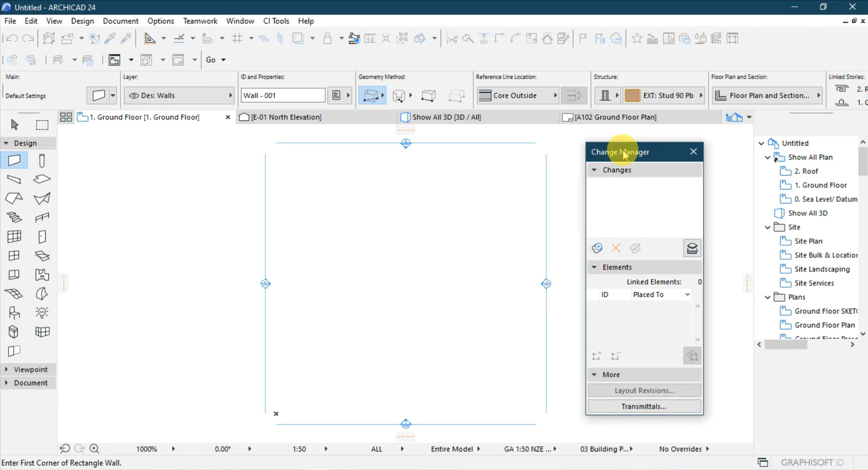Toggle the Zoom to Linked Elements button
This screenshot has height=470, width=868.
[692, 356]
